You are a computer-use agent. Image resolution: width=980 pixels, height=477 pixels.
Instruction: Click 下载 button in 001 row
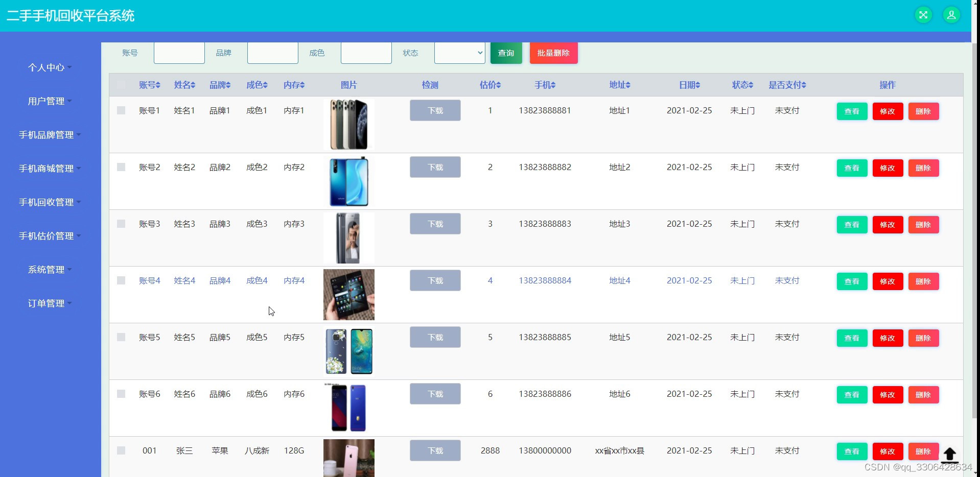[435, 450]
